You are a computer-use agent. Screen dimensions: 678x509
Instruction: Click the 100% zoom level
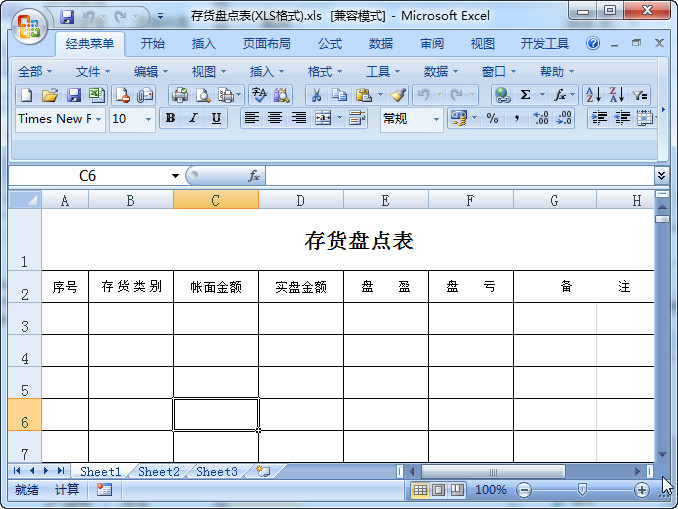coord(491,490)
